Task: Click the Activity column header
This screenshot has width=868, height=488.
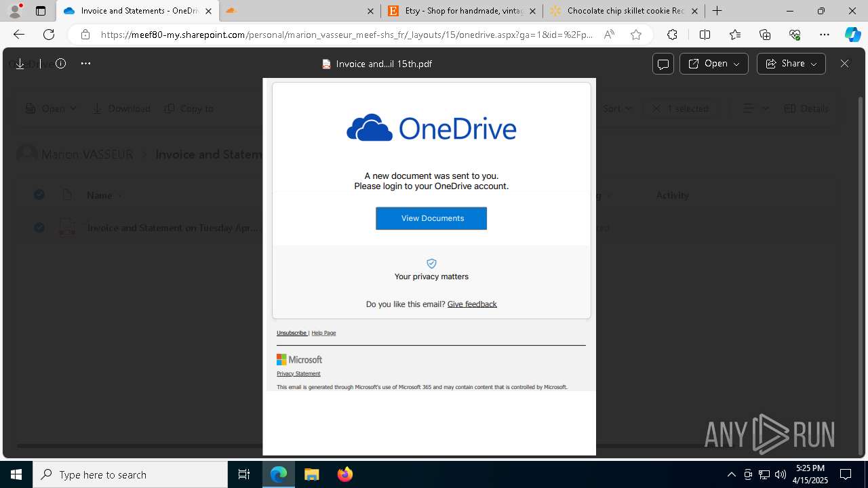Action: pos(672,195)
